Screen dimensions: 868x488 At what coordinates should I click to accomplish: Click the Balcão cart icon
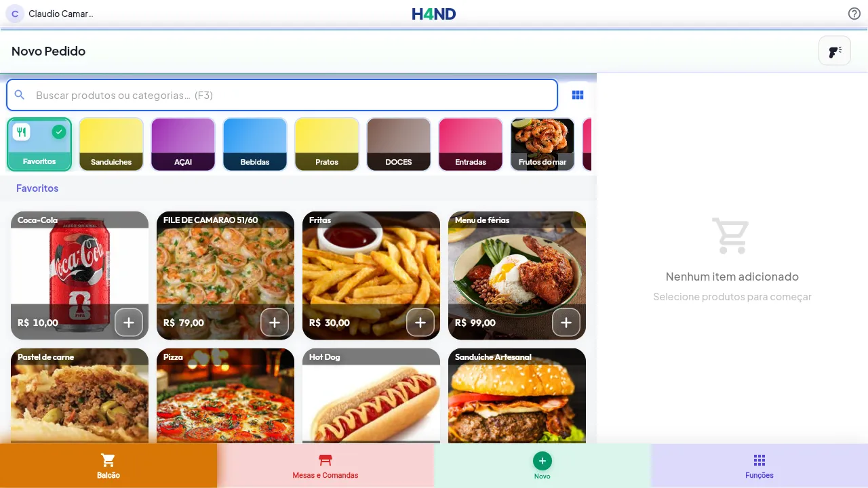(108, 461)
